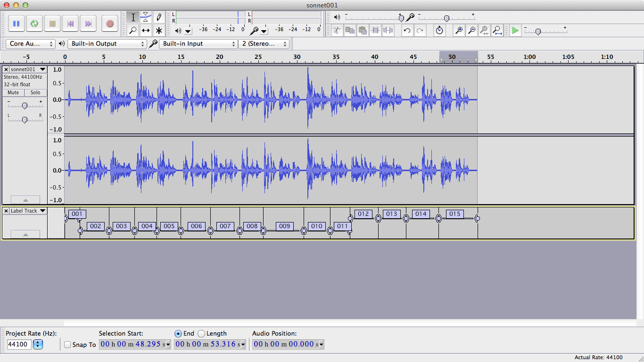This screenshot has width=644, height=362.
Task: Open output meter dropdown arrow
Action: pos(188,31)
